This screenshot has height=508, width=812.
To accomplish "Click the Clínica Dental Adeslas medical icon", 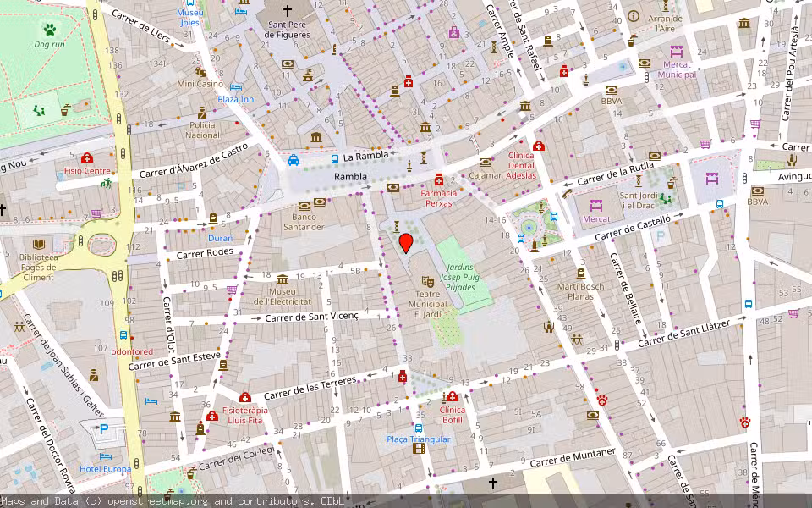I will (x=538, y=146).
